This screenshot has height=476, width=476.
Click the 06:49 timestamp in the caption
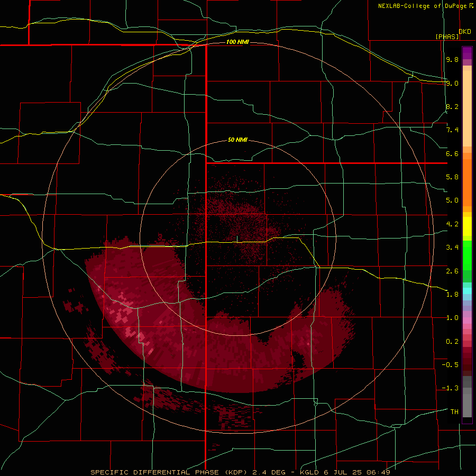click(x=379, y=472)
